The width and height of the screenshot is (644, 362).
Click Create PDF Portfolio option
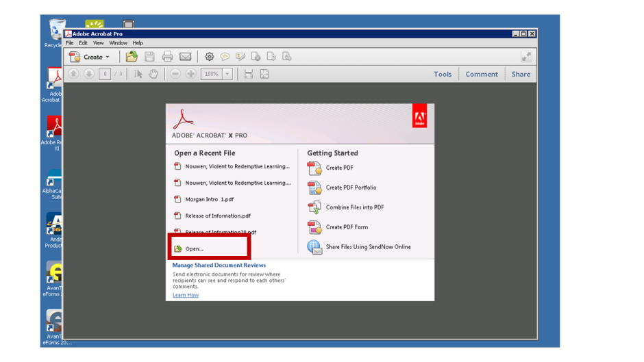click(x=342, y=188)
